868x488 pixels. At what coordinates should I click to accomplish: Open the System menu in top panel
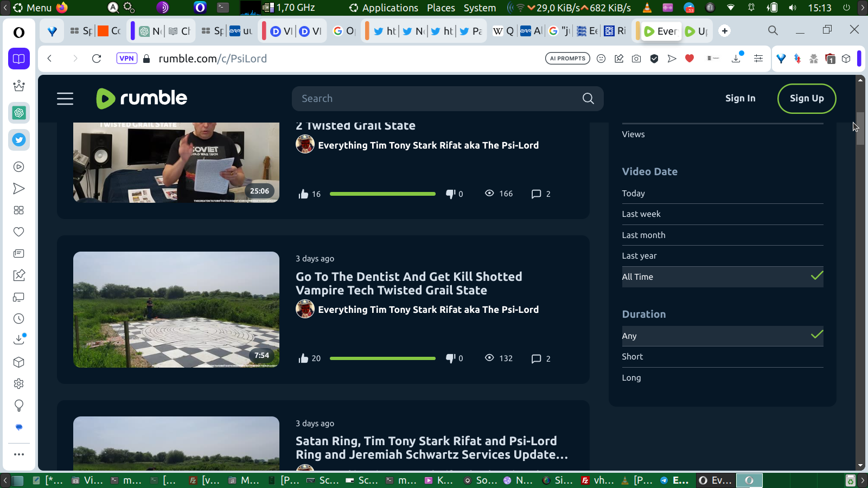[x=480, y=8]
